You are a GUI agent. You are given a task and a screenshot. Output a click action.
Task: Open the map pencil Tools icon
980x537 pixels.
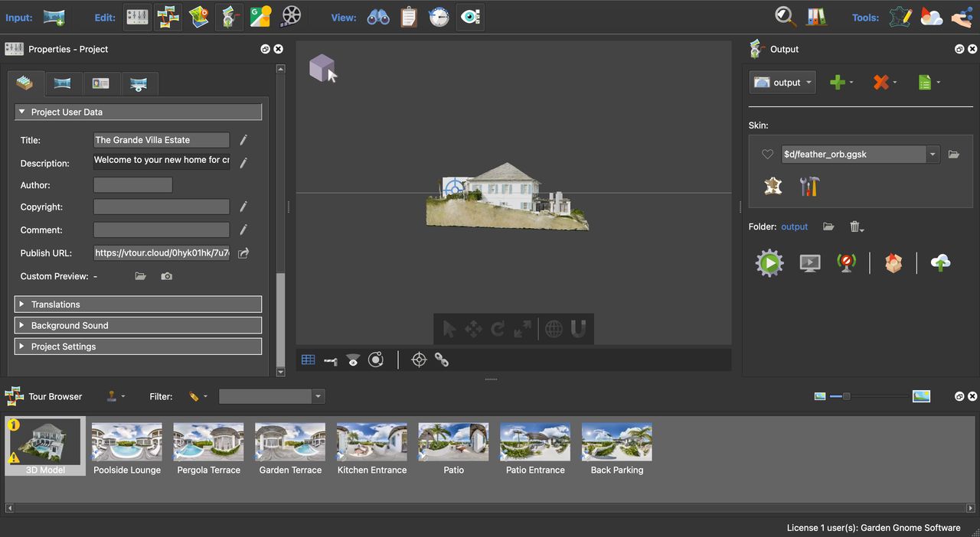pos(901,16)
